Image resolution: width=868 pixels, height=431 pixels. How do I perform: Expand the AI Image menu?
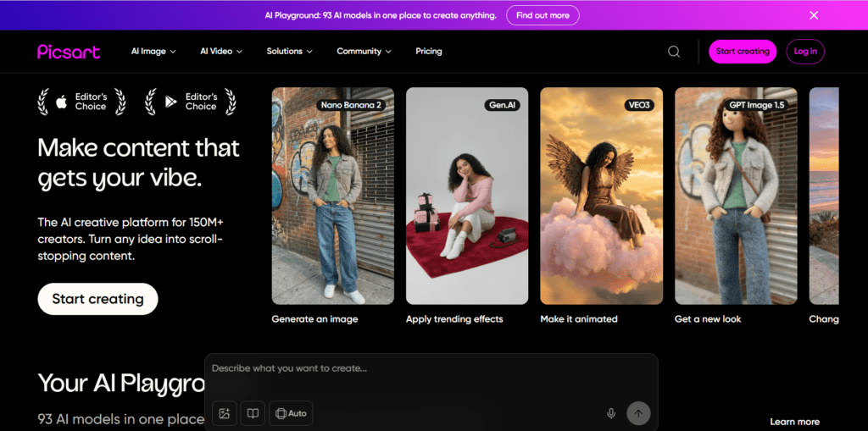[153, 52]
